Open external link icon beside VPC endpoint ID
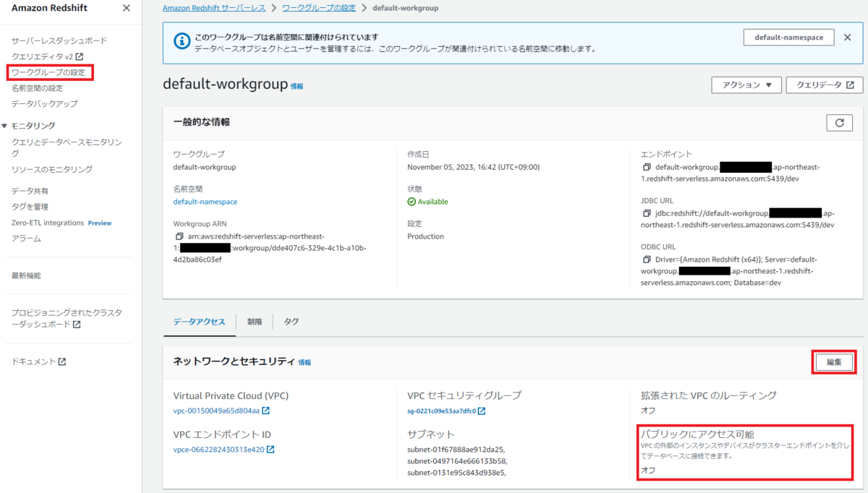 271,450
